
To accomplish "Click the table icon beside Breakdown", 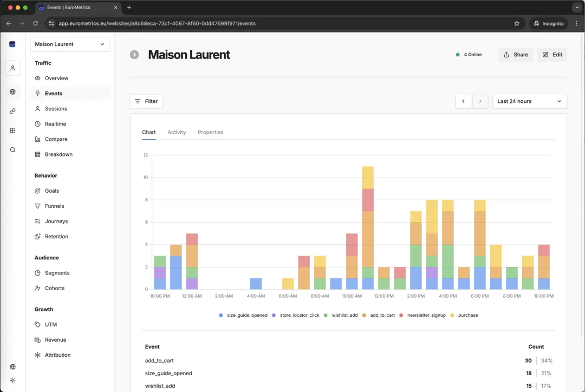I will pos(37,154).
